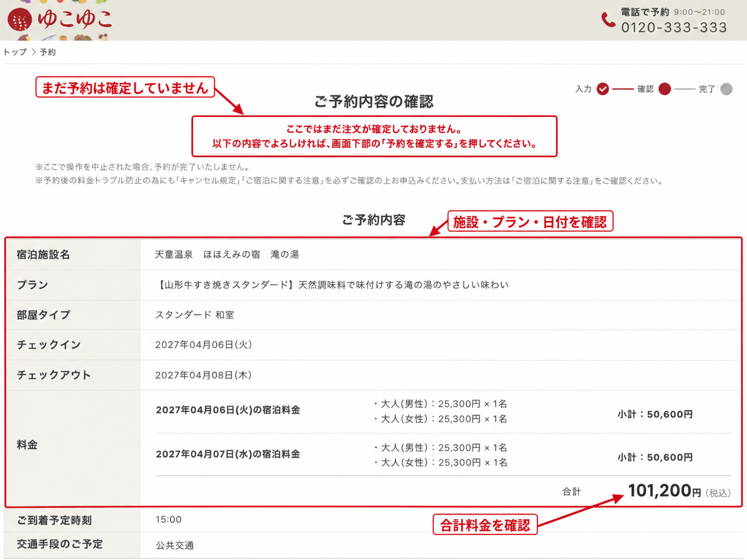Click the 電話で予約 label in header
The height and width of the screenshot is (560, 747).
(x=645, y=12)
